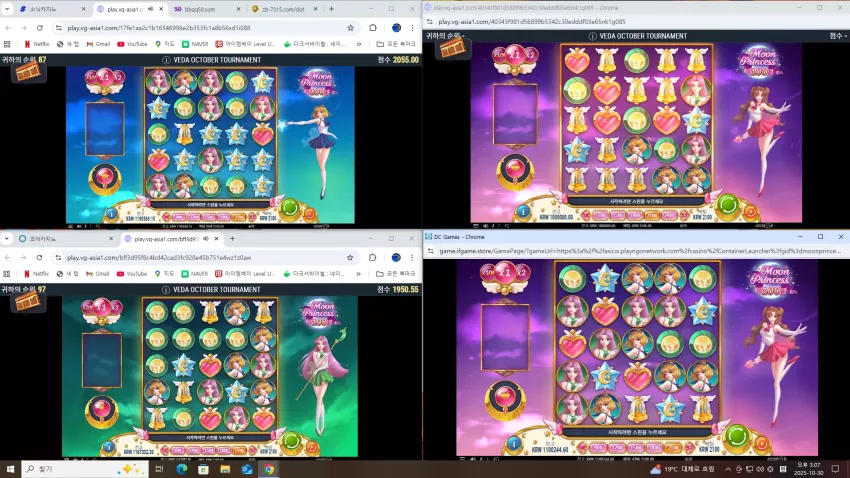
Task: Open extensions menu in top-left Chrome window
Action: pyautogui.click(x=373, y=28)
